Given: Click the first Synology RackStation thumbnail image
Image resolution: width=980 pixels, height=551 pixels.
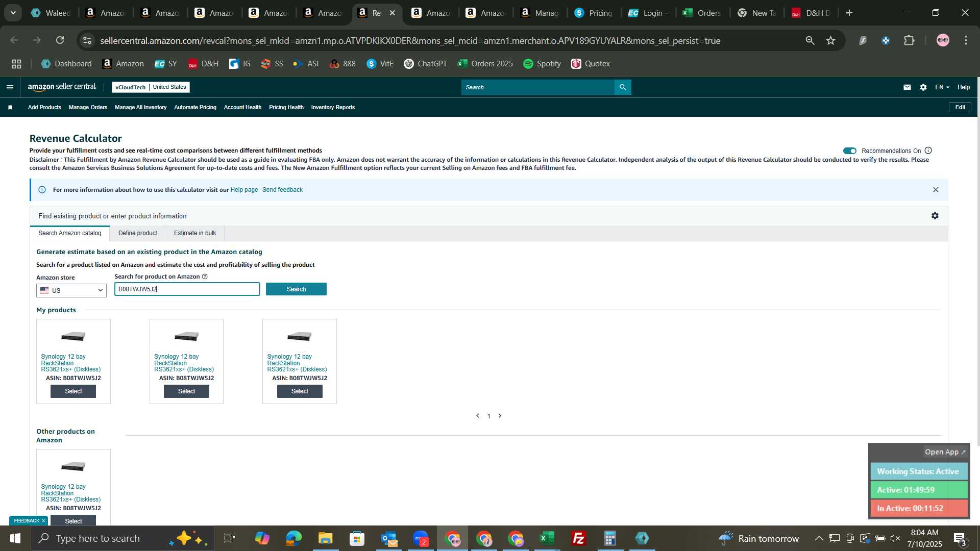Looking at the screenshot, I should click(73, 336).
